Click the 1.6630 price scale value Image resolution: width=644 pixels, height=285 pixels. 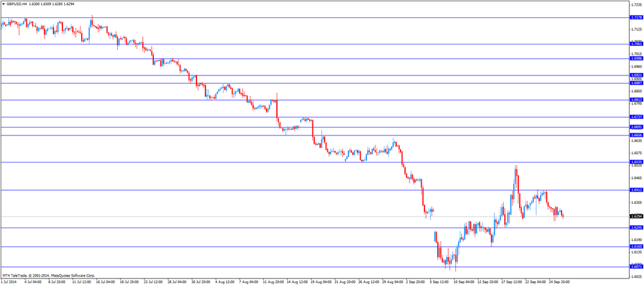pyautogui.click(x=637, y=141)
